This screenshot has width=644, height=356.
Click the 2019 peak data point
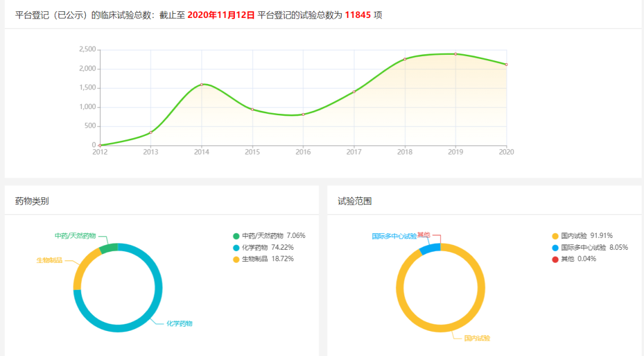pyautogui.click(x=456, y=54)
